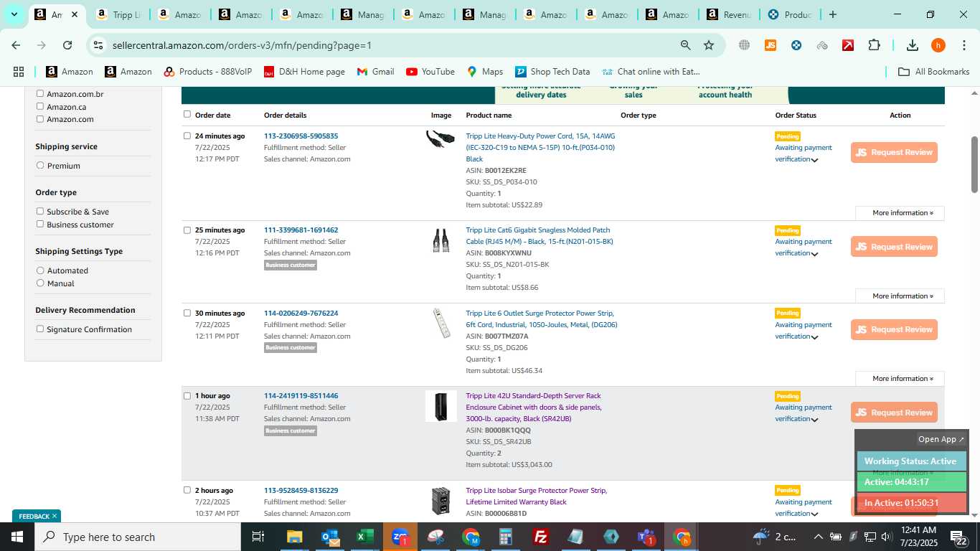This screenshot has height=551, width=980.
Task: Open notification center with 22 badge
Action: tap(958, 537)
